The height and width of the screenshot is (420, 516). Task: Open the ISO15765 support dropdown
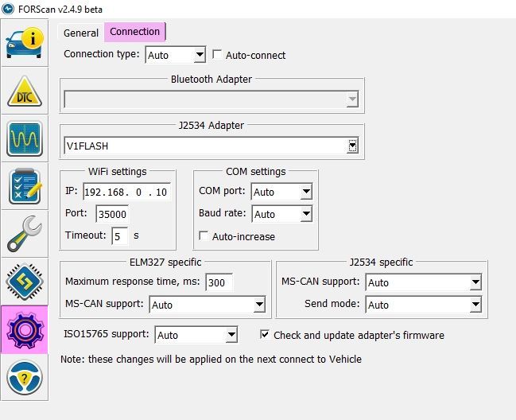pyautogui.click(x=196, y=335)
